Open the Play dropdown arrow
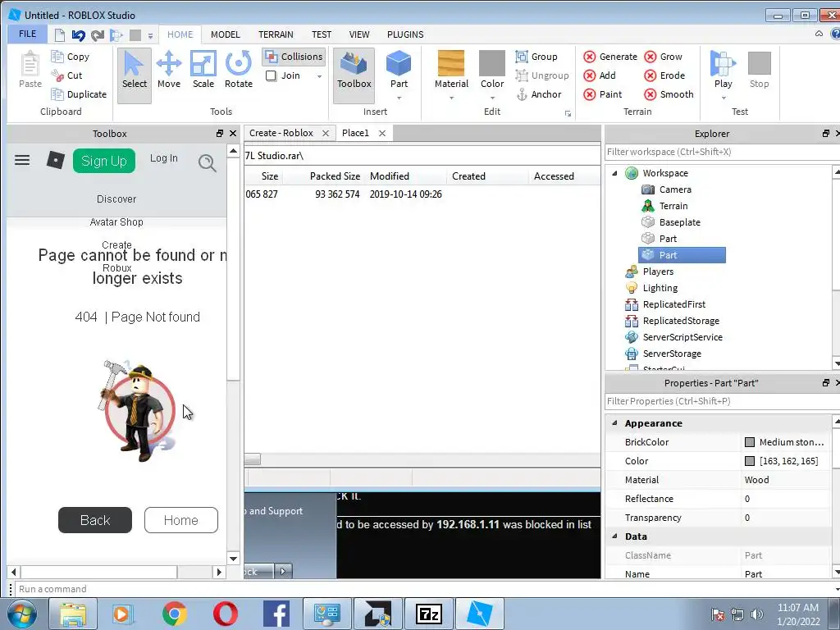Image resolution: width=840 pixels, height=630 pixels. click(x=724, y=98)
